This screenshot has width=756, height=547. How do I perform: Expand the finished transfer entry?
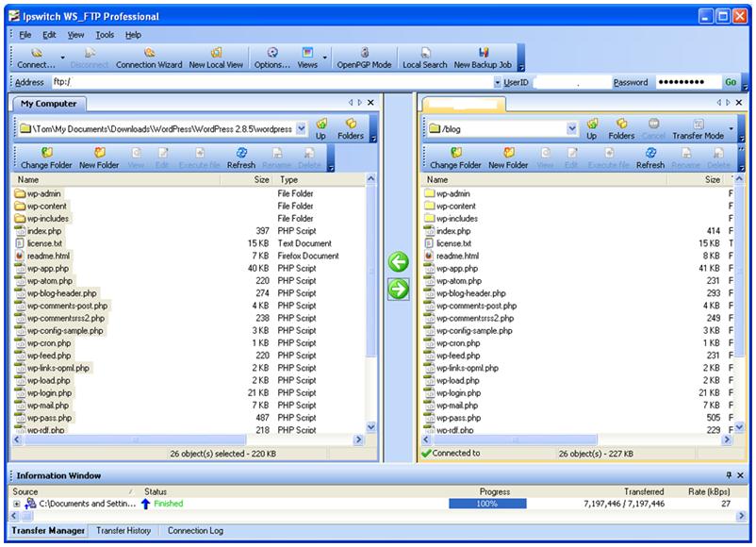16,504
